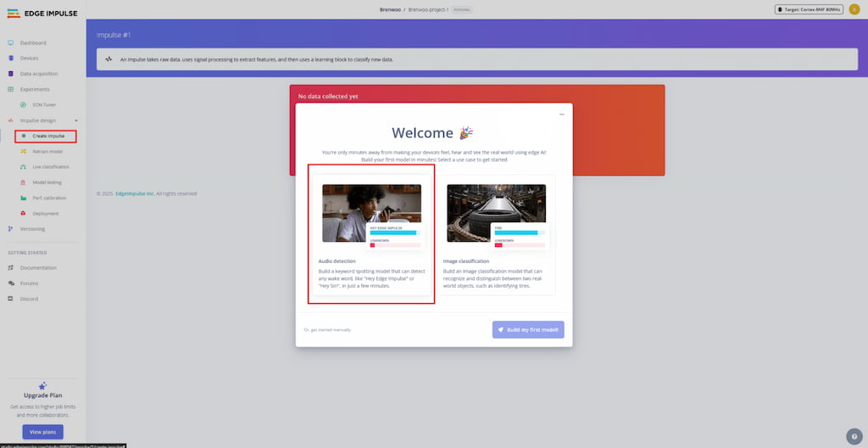
Task: Click the Dashboard monitor icon in sidebar
Action: (x=11, y=42)
